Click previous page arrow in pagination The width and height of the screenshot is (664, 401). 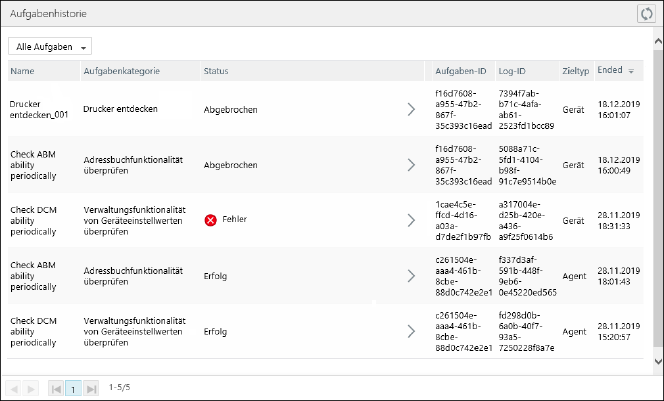point(15,387)
